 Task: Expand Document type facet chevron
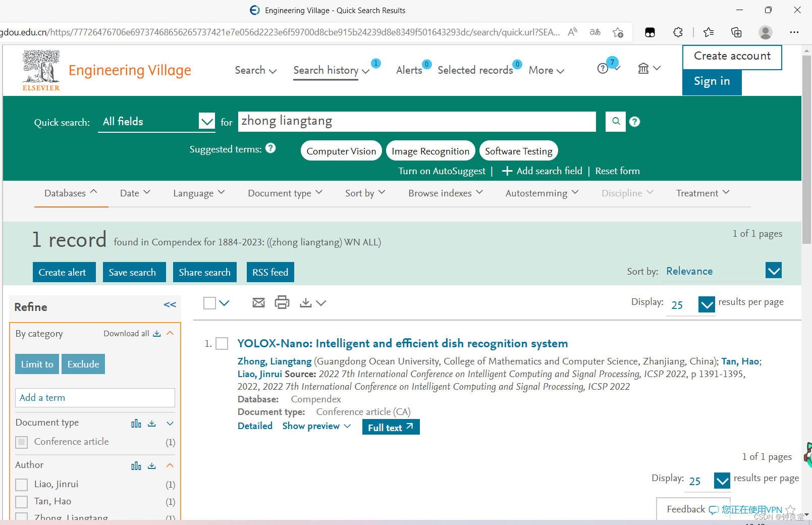(x=170, y=423)
